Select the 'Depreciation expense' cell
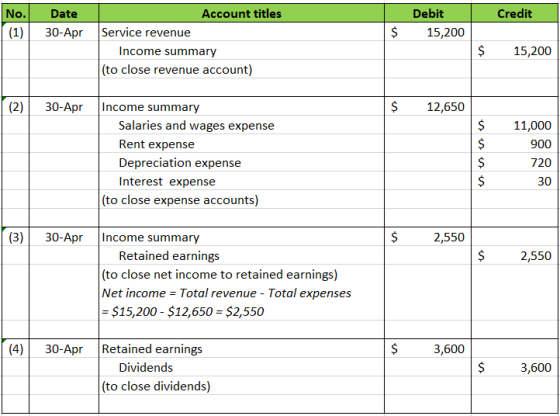The height and width of the screenshot is (416, 560). (x=241, y=162)
